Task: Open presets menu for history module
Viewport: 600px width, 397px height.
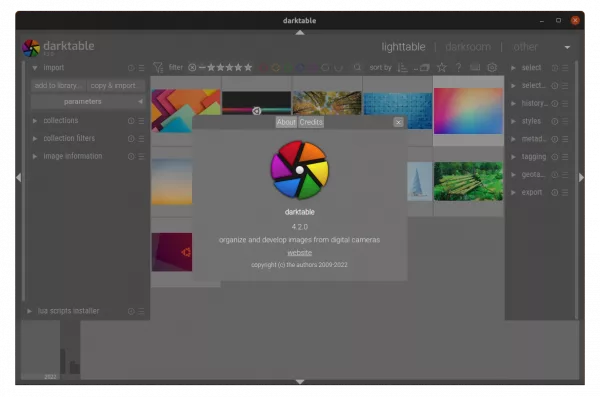Action: pyautogui.click(x=565, y=103)
